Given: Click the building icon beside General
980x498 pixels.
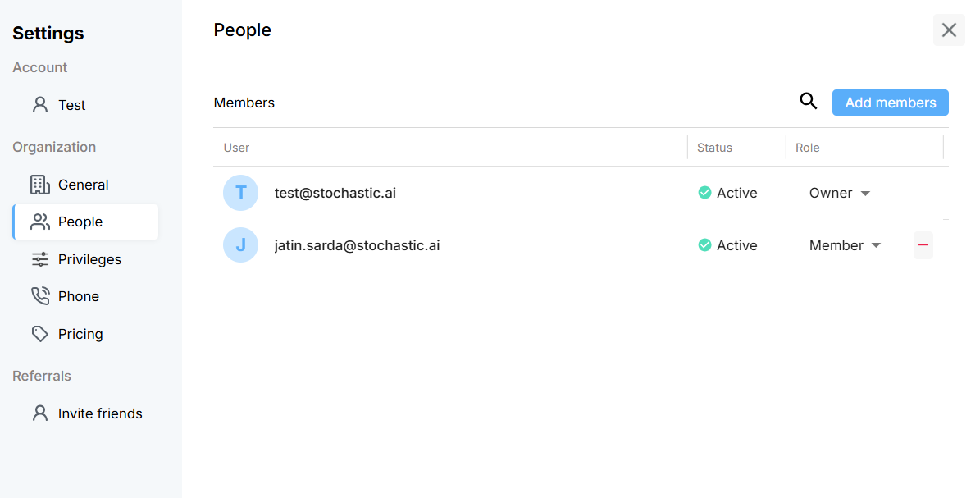Looking at the screenshot, I should click(x=39, y=185).
